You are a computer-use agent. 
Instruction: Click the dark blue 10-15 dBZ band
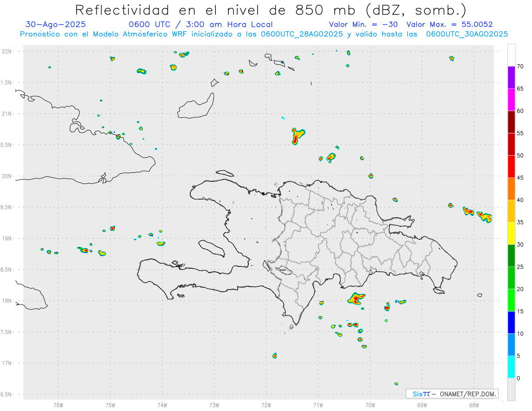click(x=511, y=322)
